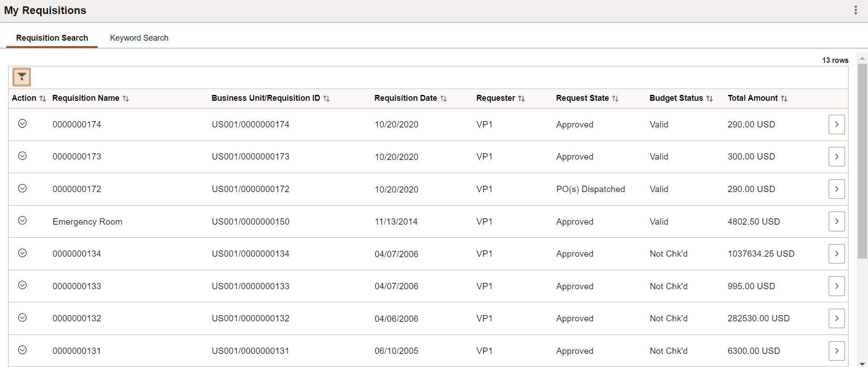Open action menu for requisition 0000000132
The image size is (868, 367).
[x=22, y=318]
